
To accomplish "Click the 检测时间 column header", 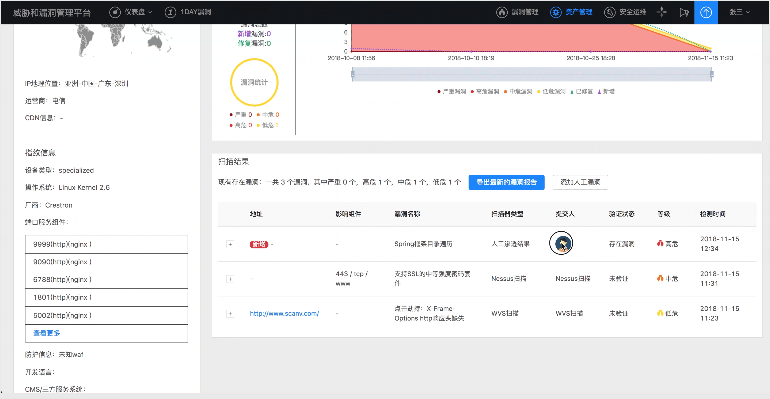I will pyautogui.click(x=713, y=214).
